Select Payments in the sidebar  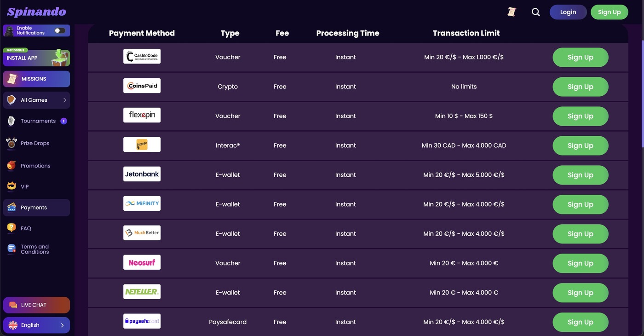point(36,208)
